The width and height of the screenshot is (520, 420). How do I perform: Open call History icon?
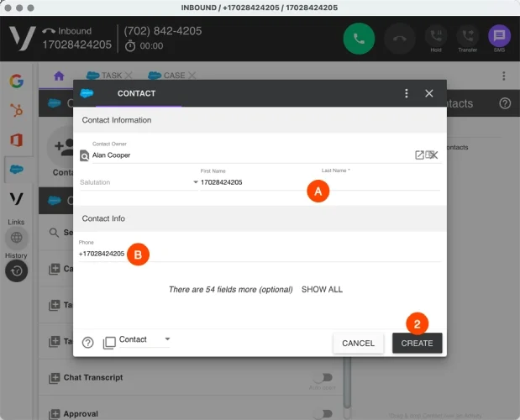16,270
